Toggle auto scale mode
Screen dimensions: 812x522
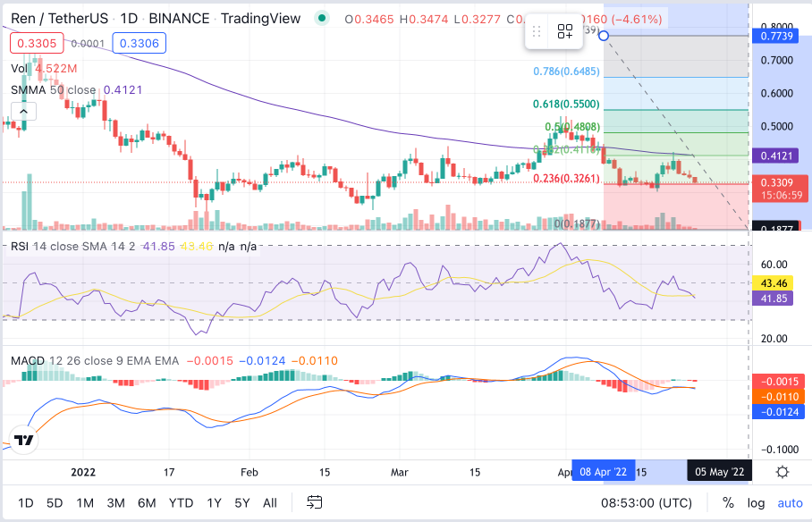pos(790,503)
